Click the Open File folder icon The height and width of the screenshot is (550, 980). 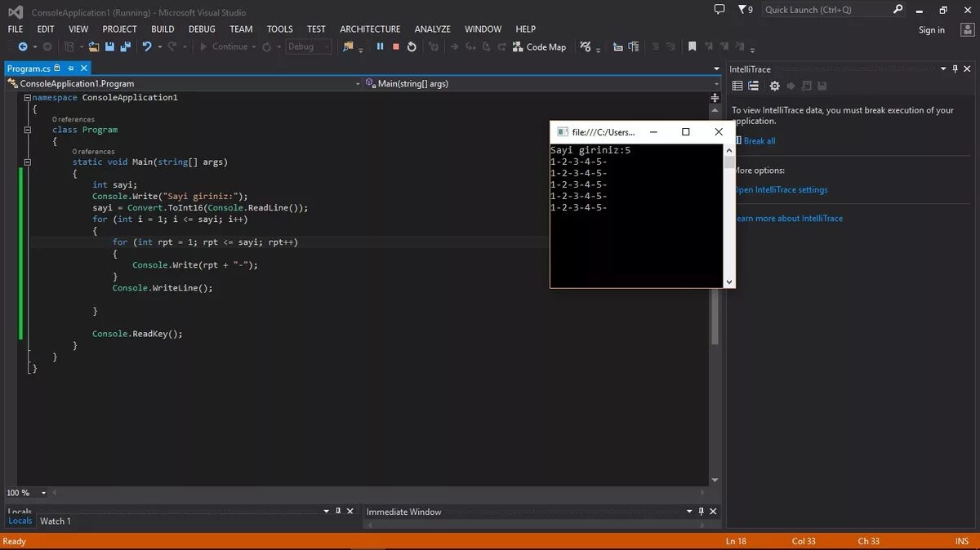click(x=94, y=47)
